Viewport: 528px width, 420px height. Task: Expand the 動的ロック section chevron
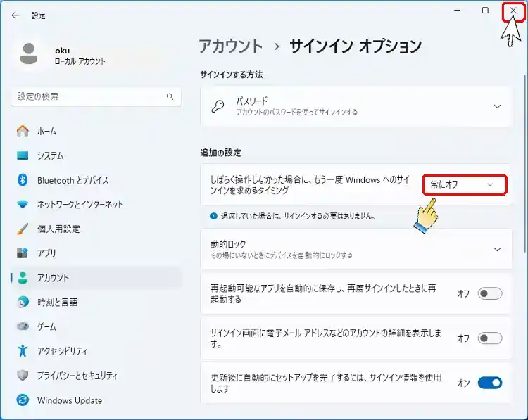coord(497,250)
